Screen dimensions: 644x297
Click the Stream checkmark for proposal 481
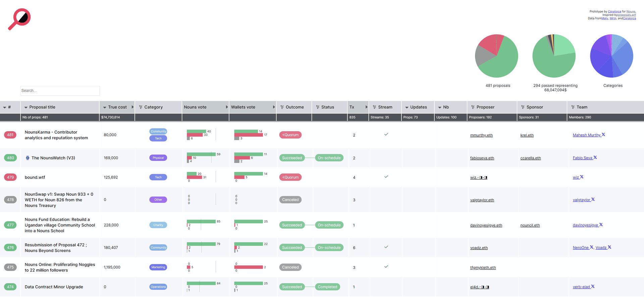click(386, 134)
